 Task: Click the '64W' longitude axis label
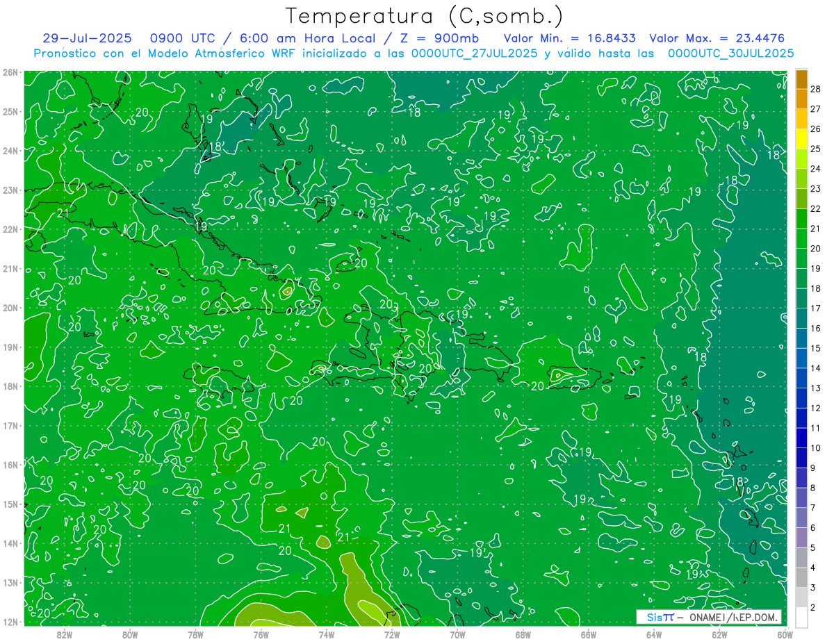pyautogui.click(x=654, y=634)
